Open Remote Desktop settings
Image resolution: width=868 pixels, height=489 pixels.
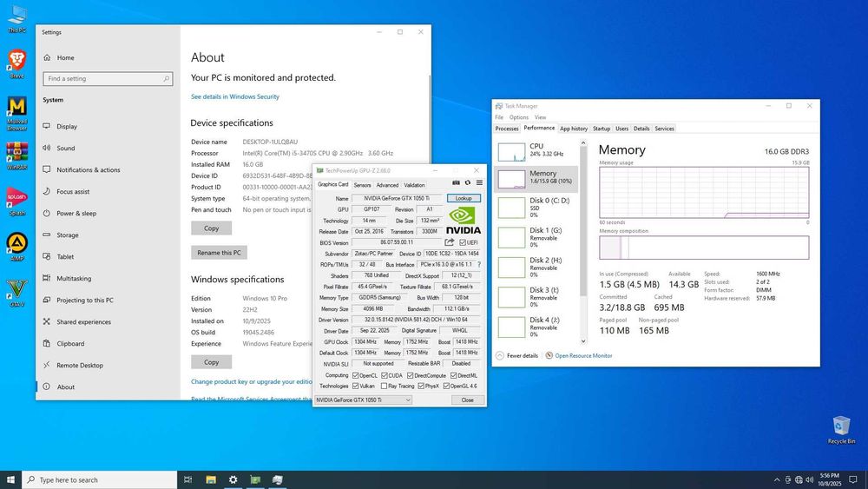[80, 365]
